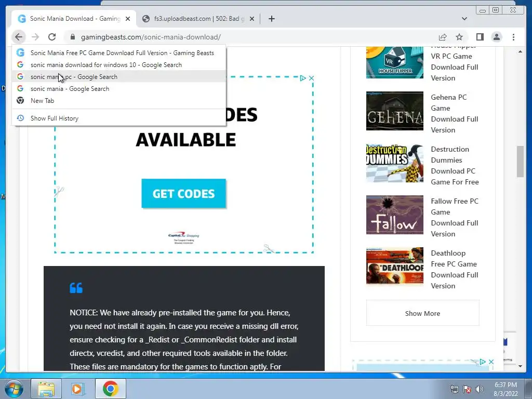Click the GET CODES button
Screen dimensions: 532x399
coord(183,193)
